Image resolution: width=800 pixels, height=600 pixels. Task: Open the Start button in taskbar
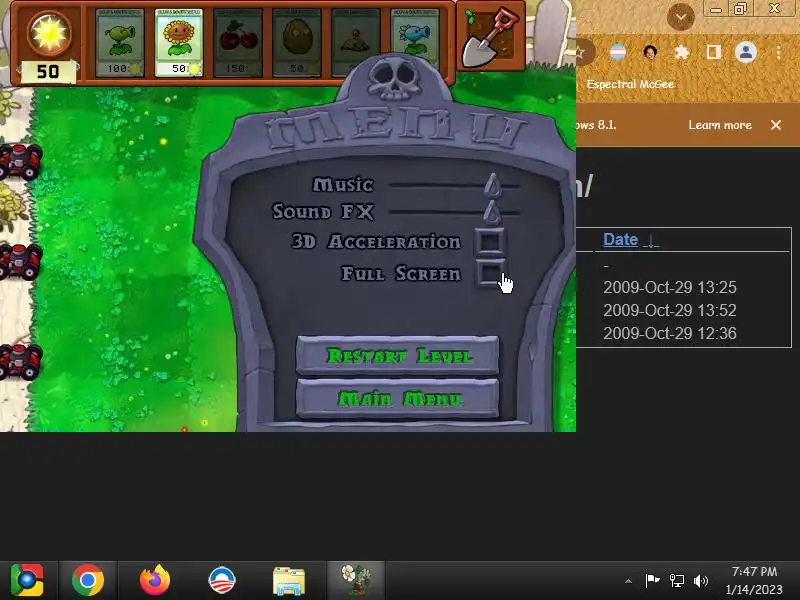(27, 580)
